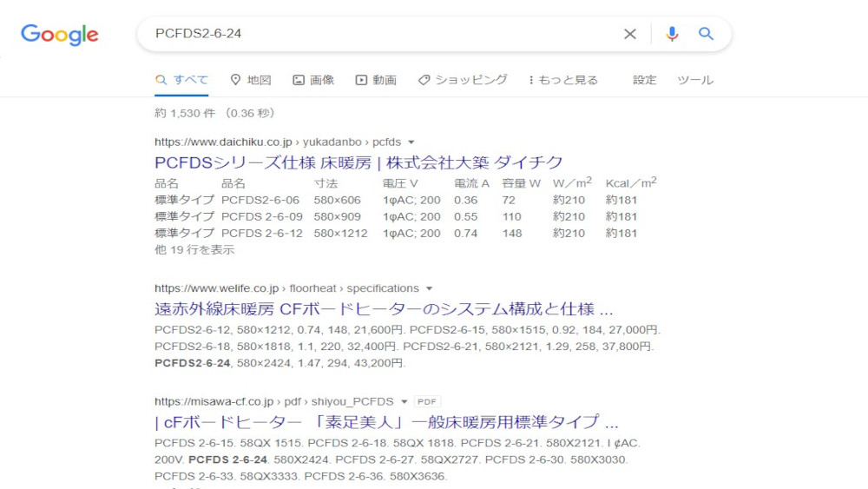Click current value 0.36 in table
The image size is (868, 489).
point(465,200)
